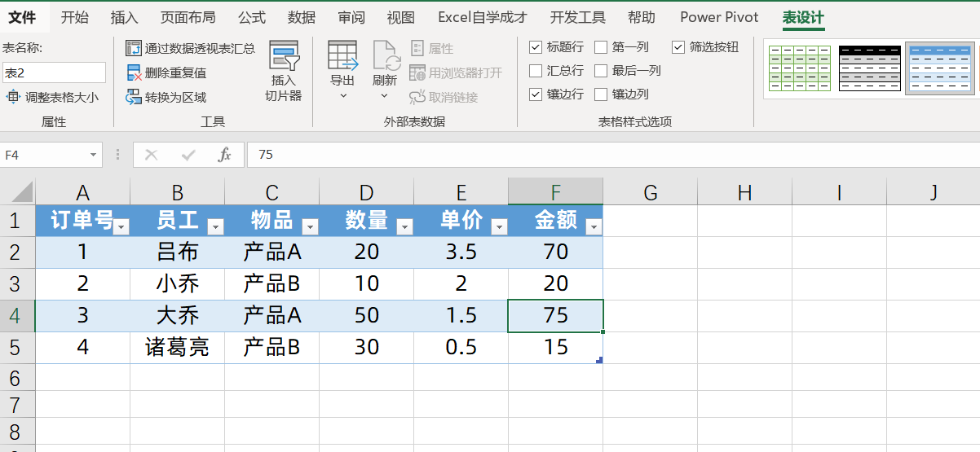The width and height of the screenshot is (980, 452).
Task: Open filter dropdown for 订单号 column
Action: click(121, 227)
